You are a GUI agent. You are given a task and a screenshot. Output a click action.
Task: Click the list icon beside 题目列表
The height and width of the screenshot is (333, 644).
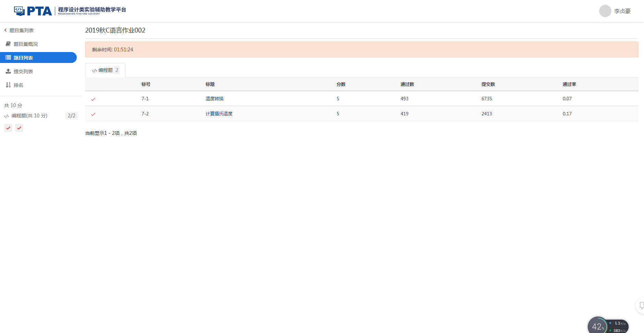pyautogui.click(x=8, y=57)
